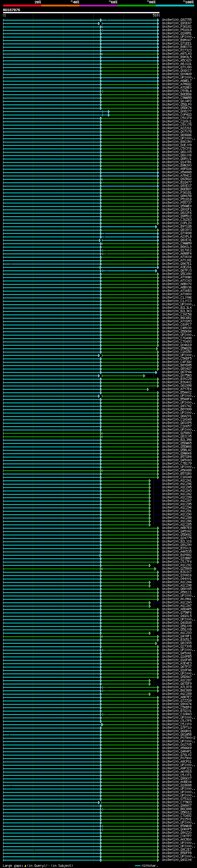Select label UniRef100_Q5DK74
197x868 pixels.
pos(177,108)
